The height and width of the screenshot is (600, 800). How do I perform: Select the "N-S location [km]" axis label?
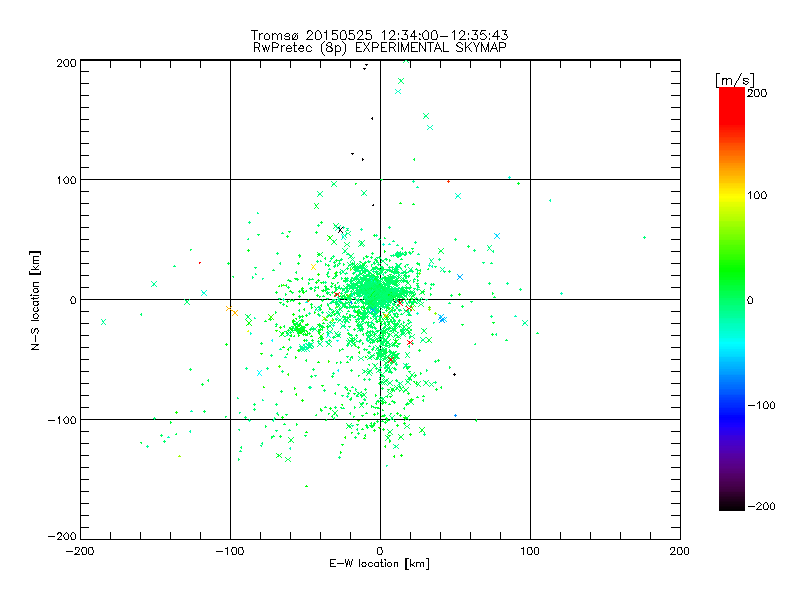[35, 300]
